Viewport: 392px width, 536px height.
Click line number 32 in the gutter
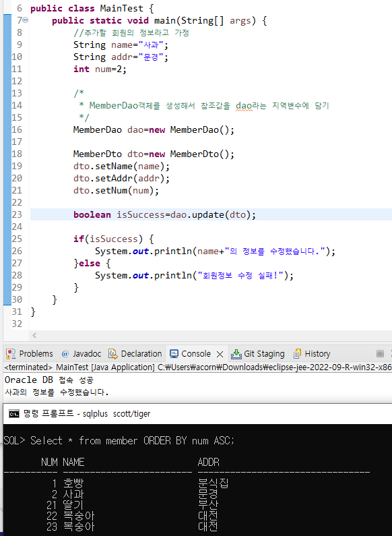click(17, 324)
